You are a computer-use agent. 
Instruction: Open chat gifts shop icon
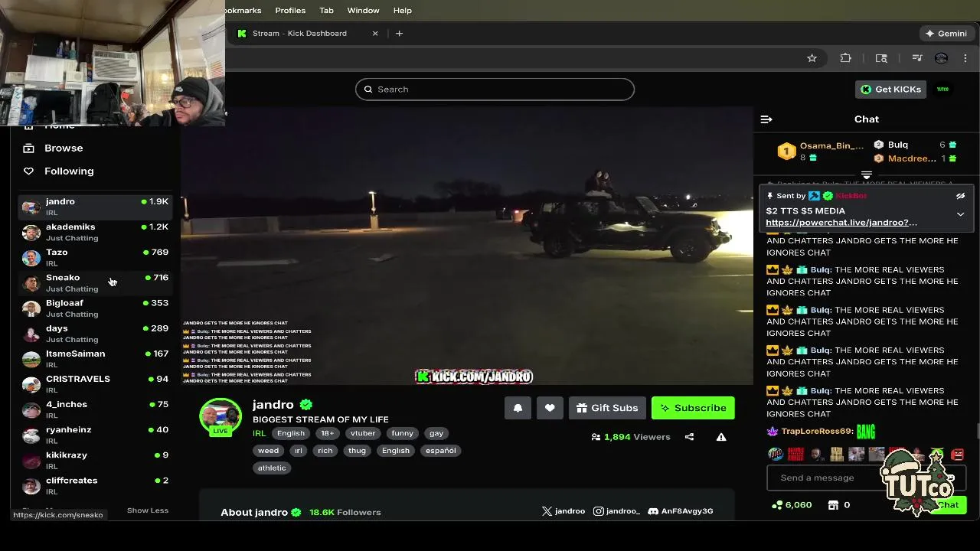pos(834,505)
